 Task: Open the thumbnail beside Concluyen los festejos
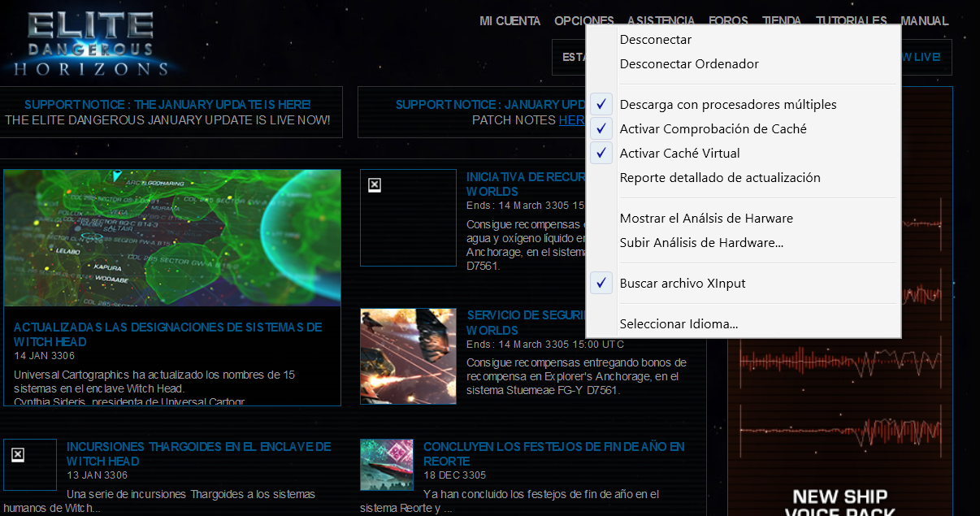coord(387,465)
